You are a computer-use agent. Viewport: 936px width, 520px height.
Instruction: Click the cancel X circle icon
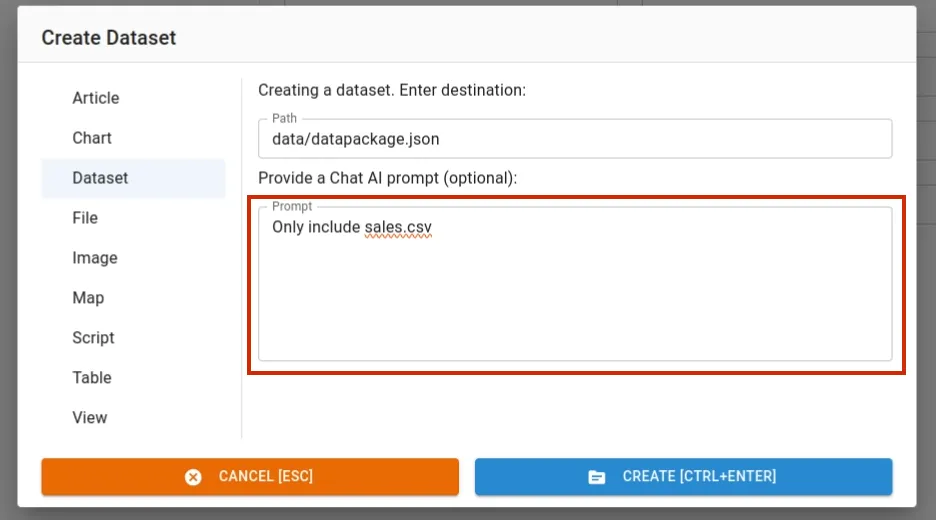[x=193, y=477]
